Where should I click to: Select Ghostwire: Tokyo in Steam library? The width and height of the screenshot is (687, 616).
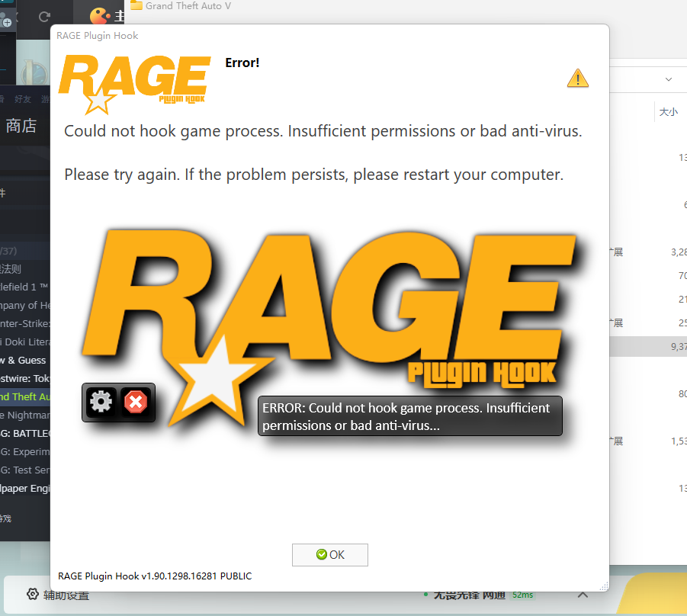25,378
